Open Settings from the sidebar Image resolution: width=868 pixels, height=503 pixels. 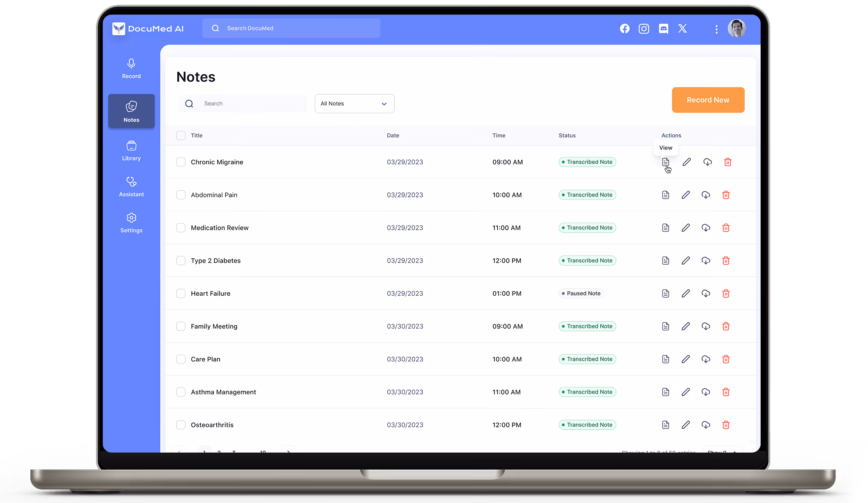(131, 223)
